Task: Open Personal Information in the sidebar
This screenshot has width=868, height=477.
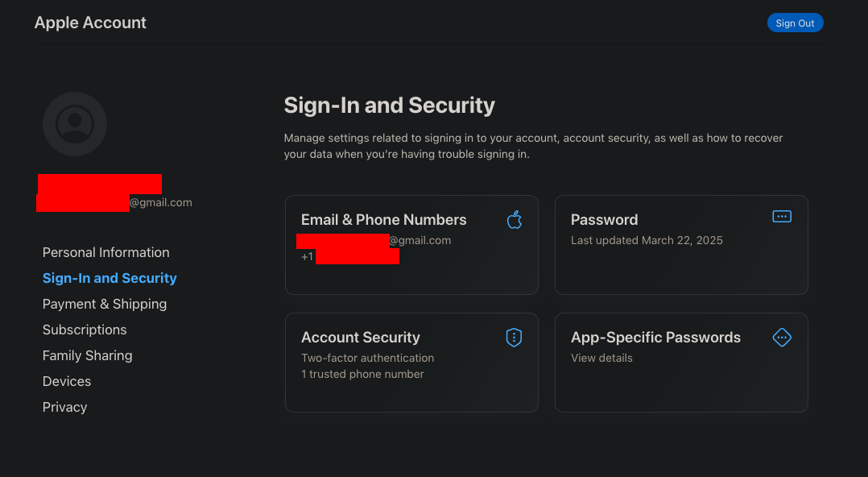Action: (x=106, y=252)
